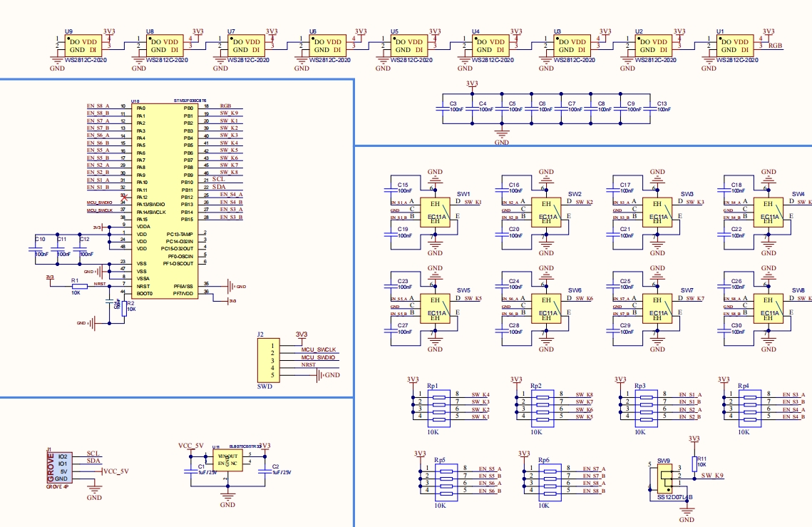This screenshot has height=527, width=812.
Task: Select the STM32F030C8T6 microcontroller U10 body
Action: pos(165,200)
